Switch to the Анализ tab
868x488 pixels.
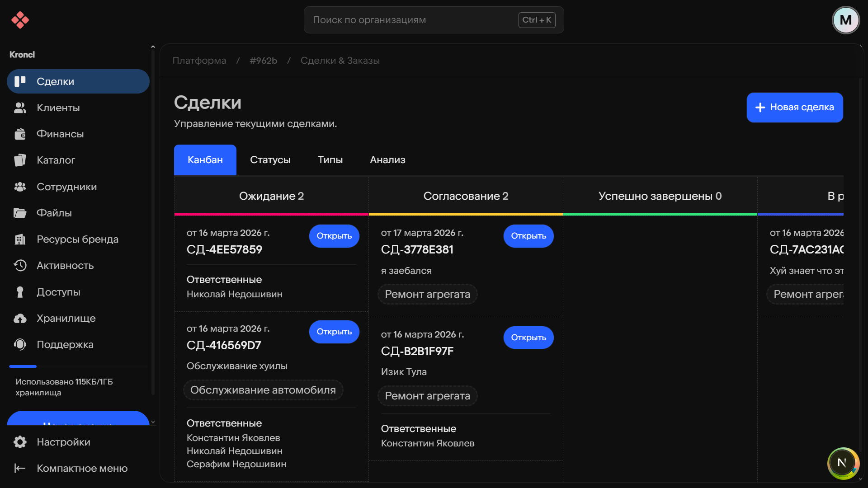(387, 160)
